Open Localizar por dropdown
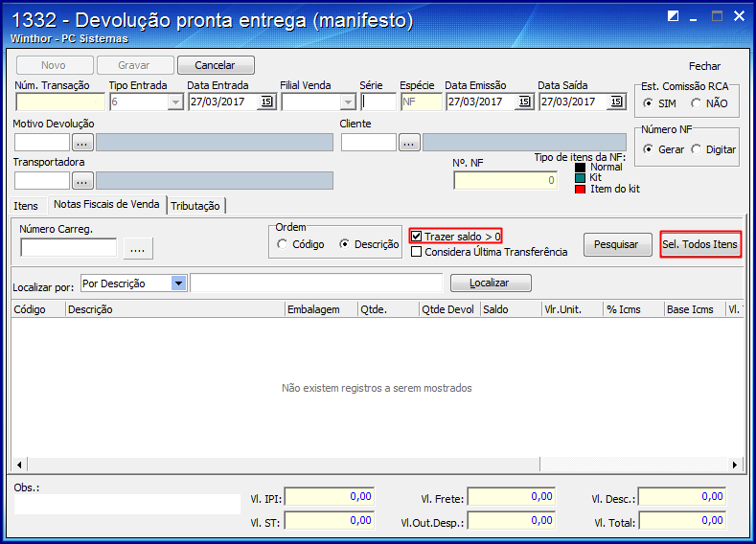This screenshot has height=544, width=756. coord(178,283)
